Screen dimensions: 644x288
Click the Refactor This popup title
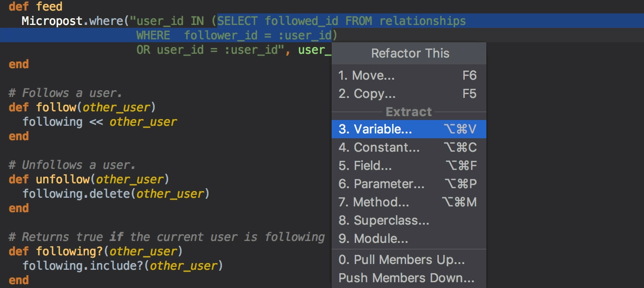pyautogui.click(x=410, y=53)
